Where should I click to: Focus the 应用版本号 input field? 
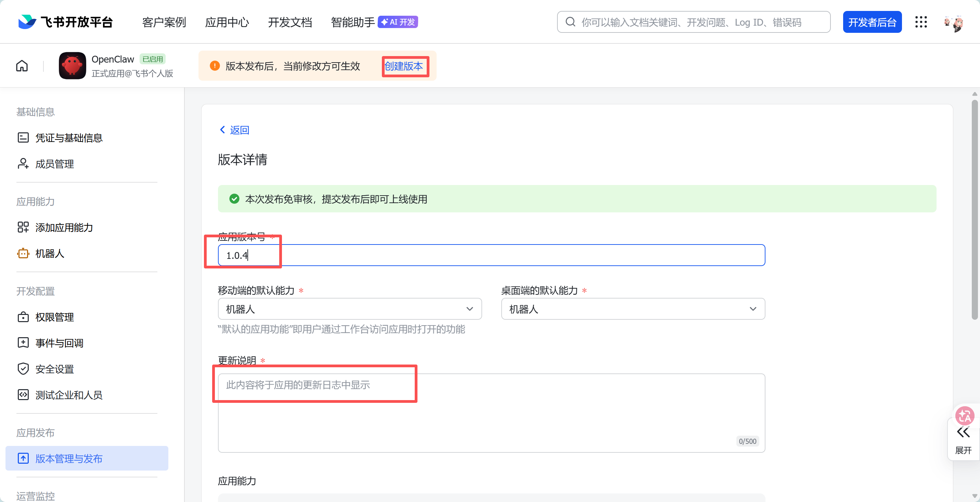tap(491, 255)
